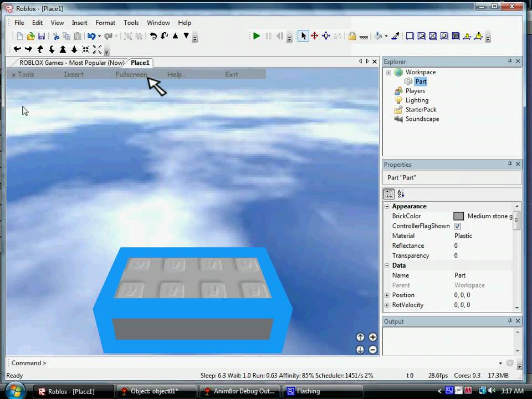This screenshot has height=399, width=532.
Task: Expand the Position property row
Action: pos(387,295)
